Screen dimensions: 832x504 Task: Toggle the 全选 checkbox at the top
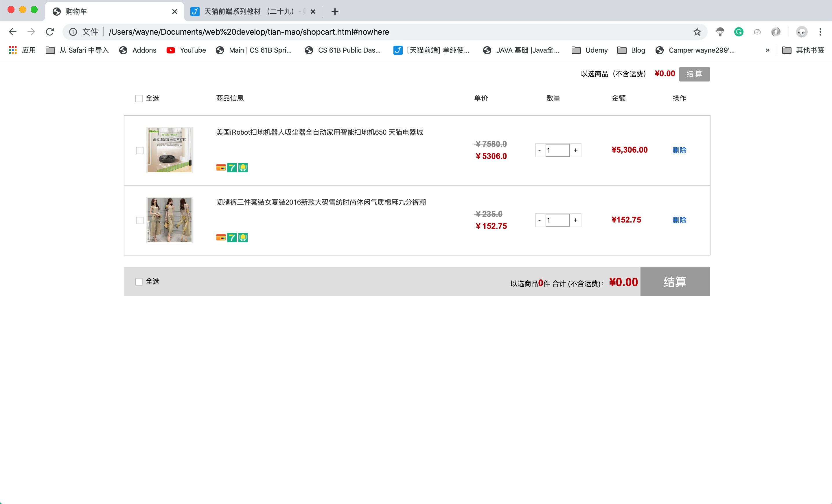click(140, 98)
